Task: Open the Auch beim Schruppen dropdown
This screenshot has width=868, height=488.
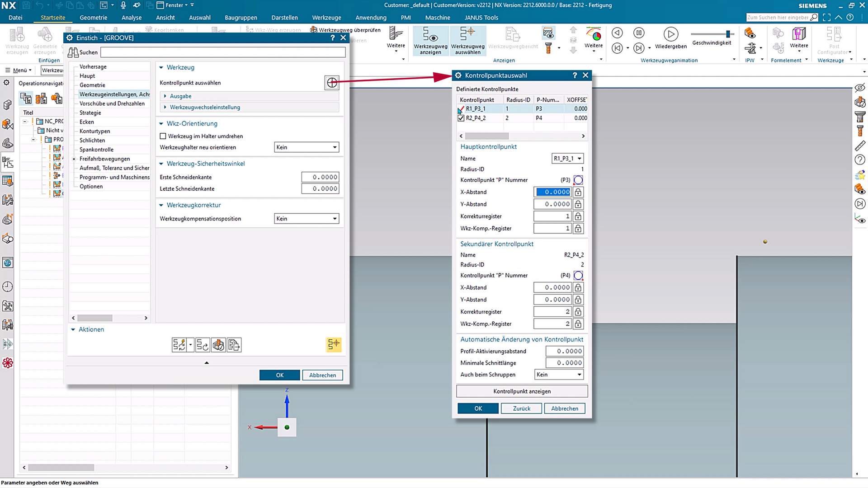Action: coord(559,375)
